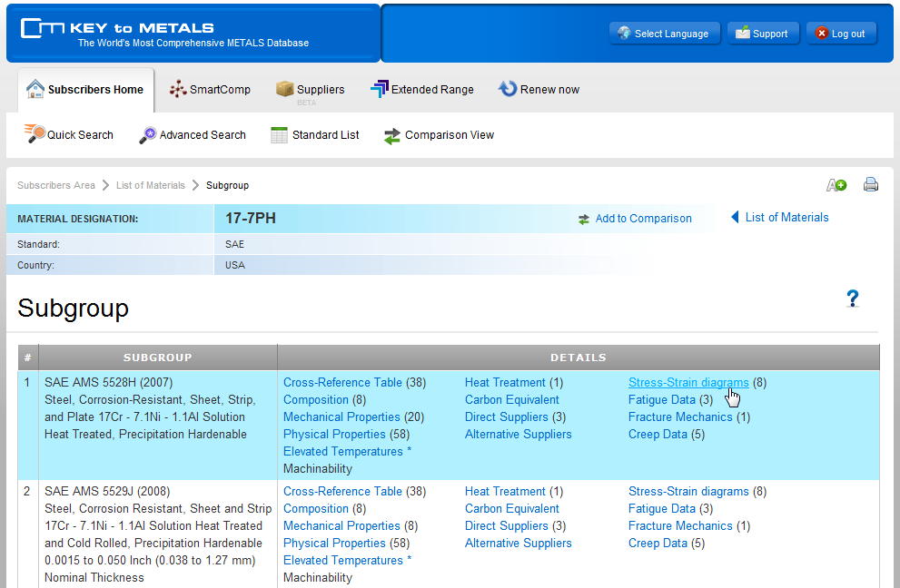Viewport: 900px width, 588px height.
Task: Click the Renew now tab
Action: tap(539, 90)
